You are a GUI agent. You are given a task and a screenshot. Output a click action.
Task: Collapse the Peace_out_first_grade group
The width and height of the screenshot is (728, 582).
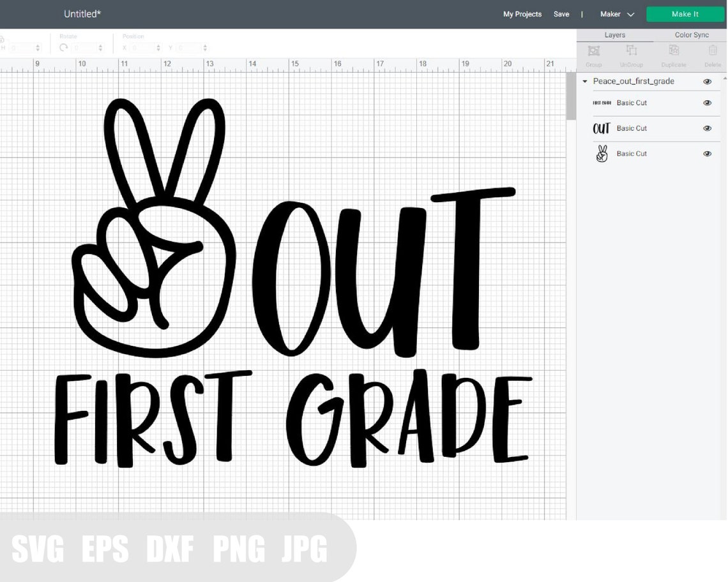pyautogui.click(x=584, y=82)
